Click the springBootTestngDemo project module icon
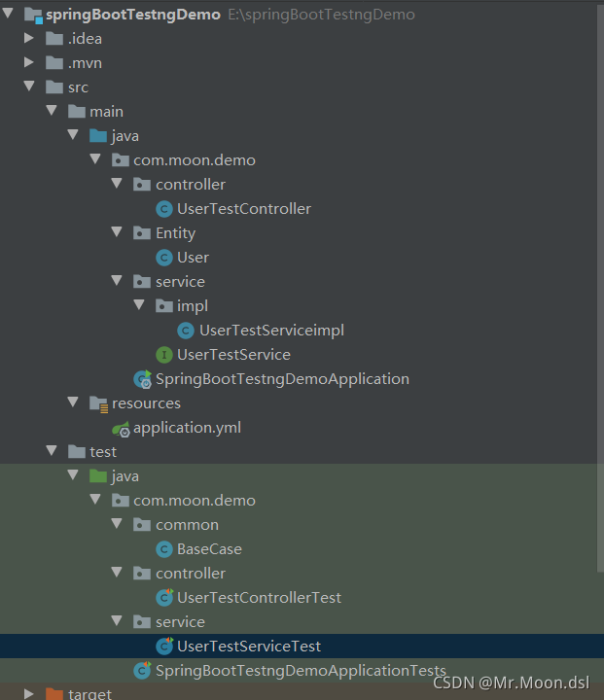Screen dimensions: 604x700 tap(33, 16)
